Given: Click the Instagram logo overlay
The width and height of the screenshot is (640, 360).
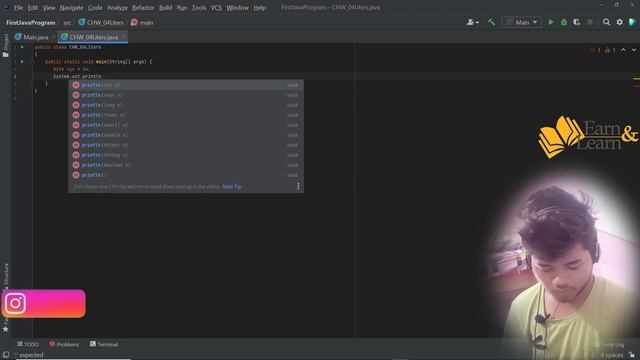Looking at the screenshot, I should point(16,303).
